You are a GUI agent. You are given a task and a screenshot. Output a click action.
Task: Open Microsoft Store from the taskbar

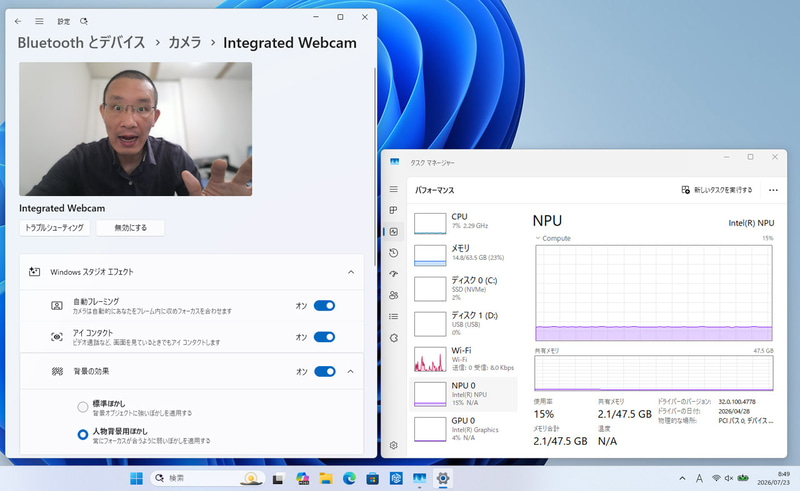(373, 478)
